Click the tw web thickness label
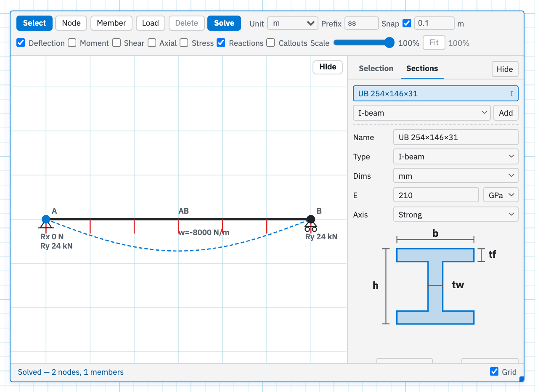Image resolution: width=535 pixels, height=392 pixels. (x=458, y=285)
